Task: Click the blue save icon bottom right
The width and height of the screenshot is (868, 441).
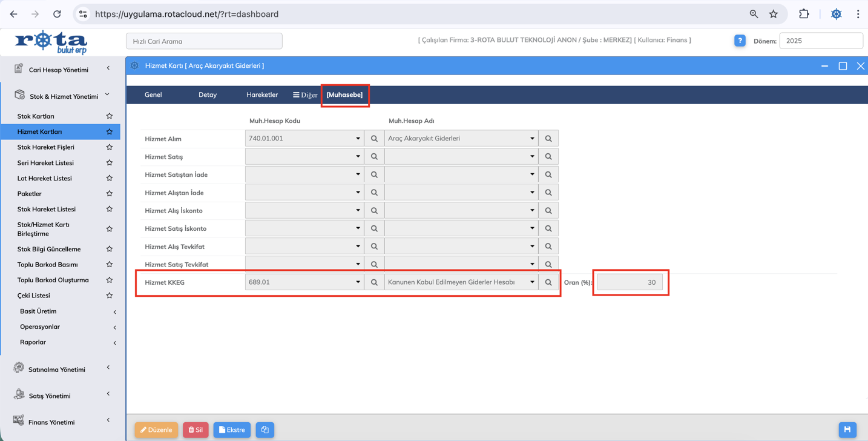Action: click(847, 429)
